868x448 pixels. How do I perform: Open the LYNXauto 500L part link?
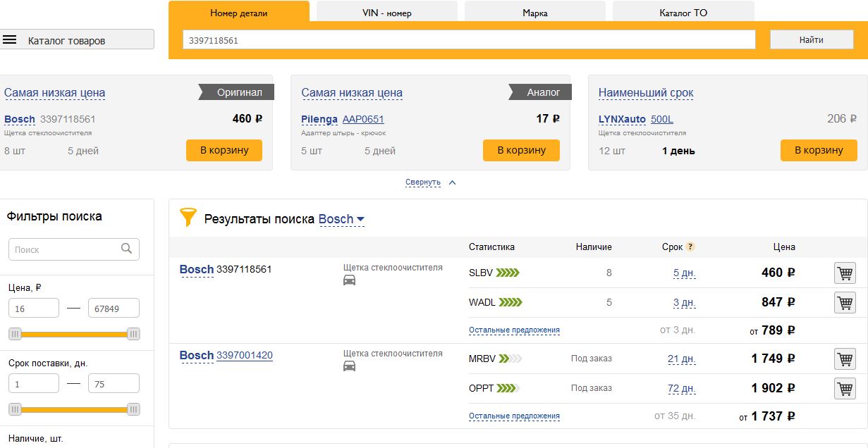[661, 119]
